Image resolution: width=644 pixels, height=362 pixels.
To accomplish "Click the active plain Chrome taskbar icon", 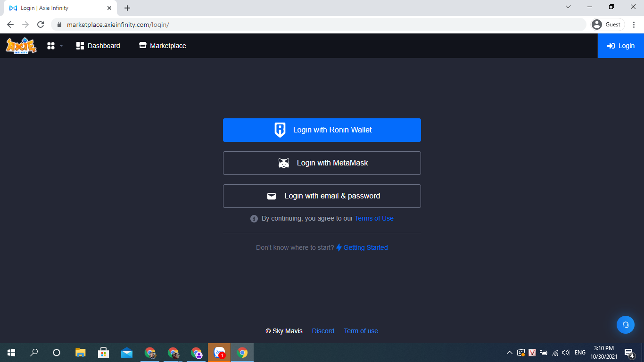I will pyautogui.click(x=242, y=353).
